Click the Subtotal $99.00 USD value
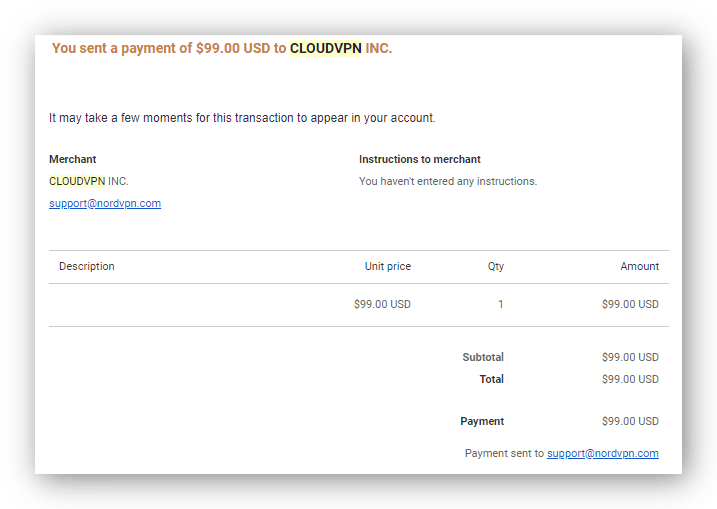The height and width of the screenshot is (509, 717). tap(630, 357)
